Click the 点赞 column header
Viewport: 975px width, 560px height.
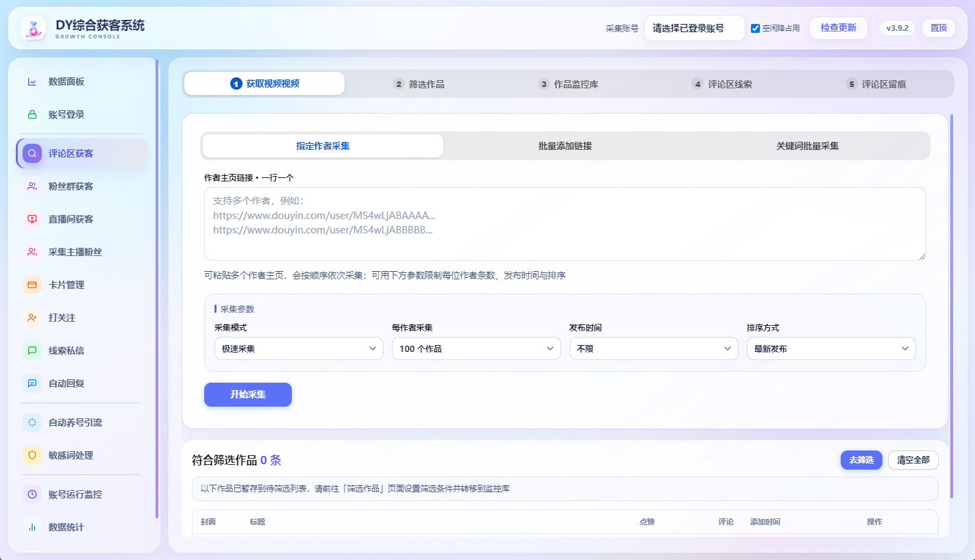coord(647,522)
